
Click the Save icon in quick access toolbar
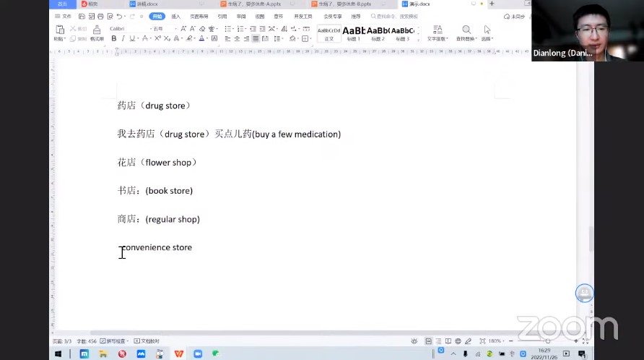[x=82, y=17]
